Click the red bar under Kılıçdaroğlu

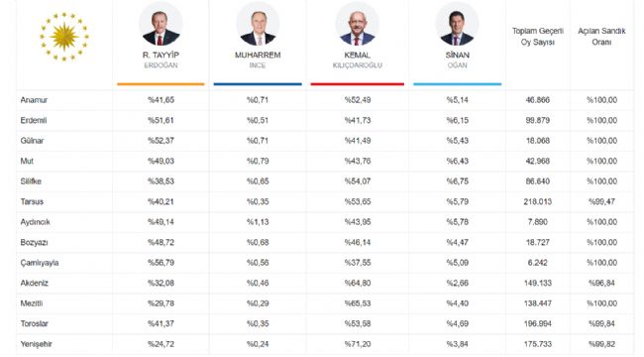click(x=358, y=84)
